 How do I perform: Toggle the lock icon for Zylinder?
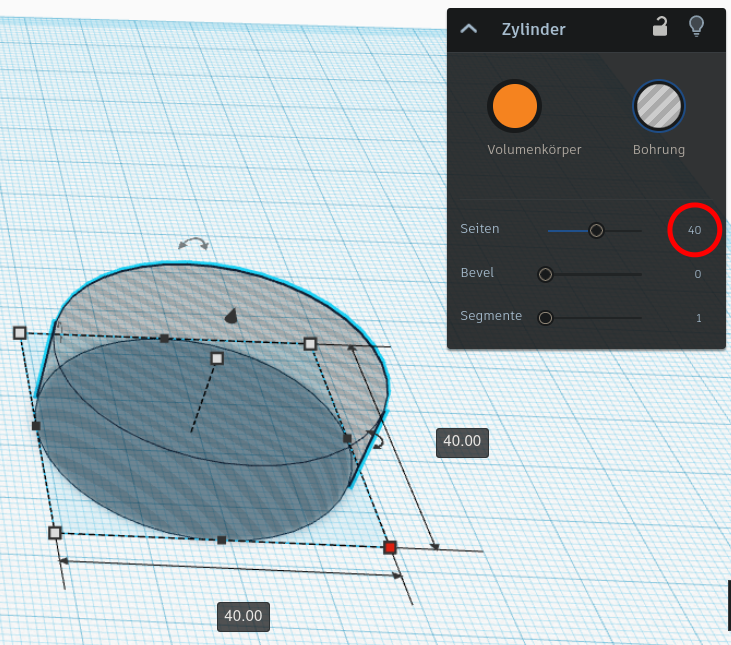pyautogui.click(x=660, y=27)
